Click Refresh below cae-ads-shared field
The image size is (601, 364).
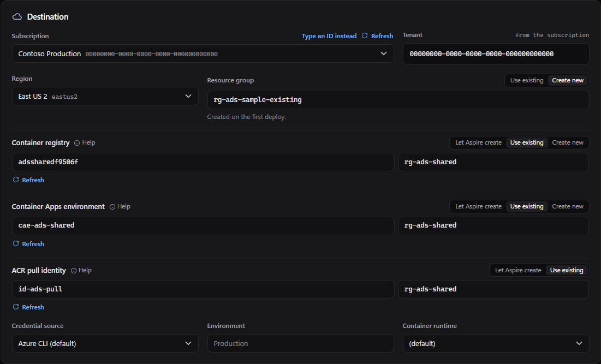click(33, 244)
